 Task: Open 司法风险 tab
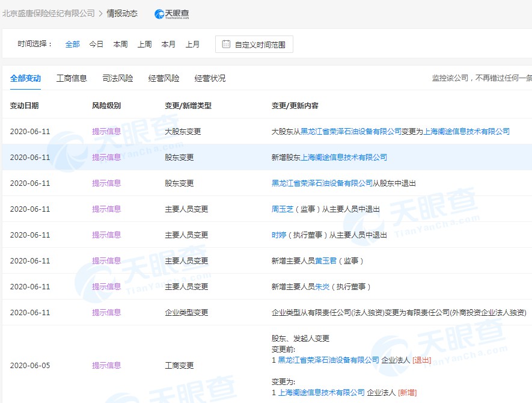pos(118,78)
